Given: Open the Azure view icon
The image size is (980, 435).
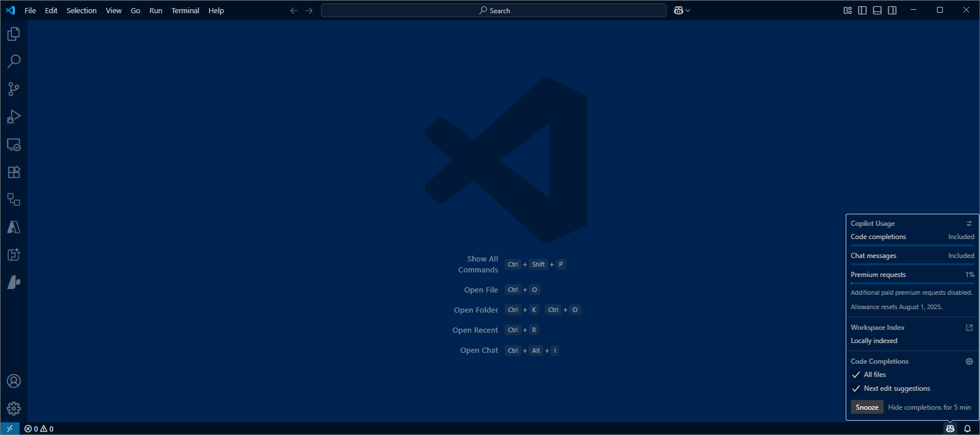Looking at the screenshot, I should pyautogui.click(x=14, y=227).
